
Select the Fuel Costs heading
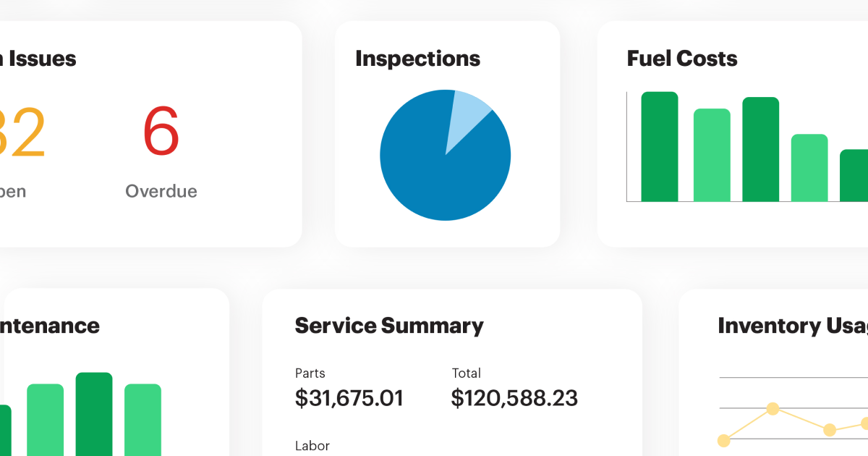(x=682, y=59)
